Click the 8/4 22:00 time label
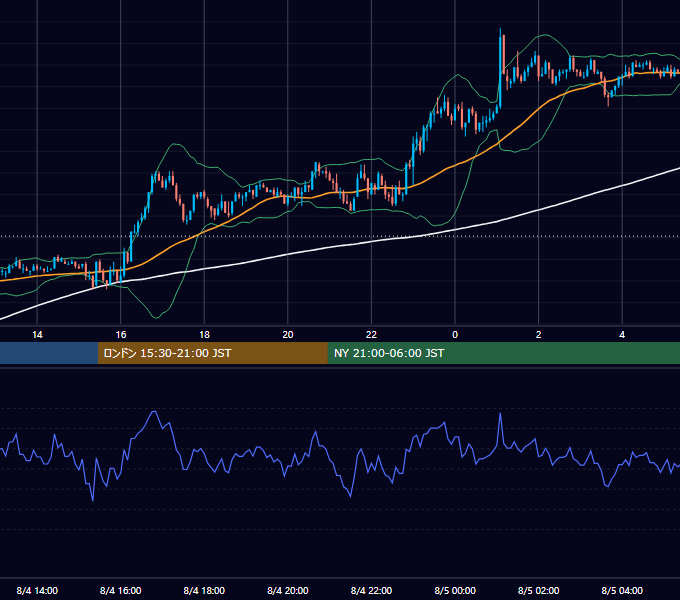 371,590
